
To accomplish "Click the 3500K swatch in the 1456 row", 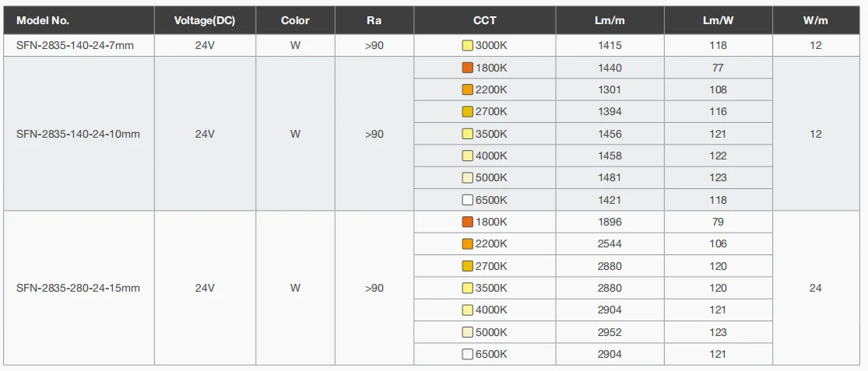I will [468, 134].
